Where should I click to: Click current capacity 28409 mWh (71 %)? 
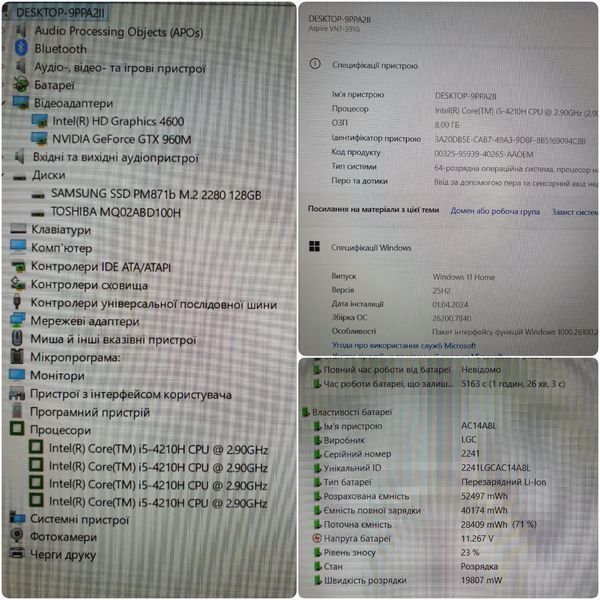point(499,524)
